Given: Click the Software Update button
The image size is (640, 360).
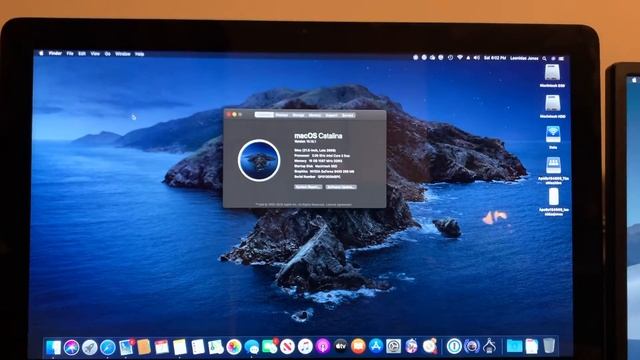Looking at the screenshot, I should click(341, 187).
